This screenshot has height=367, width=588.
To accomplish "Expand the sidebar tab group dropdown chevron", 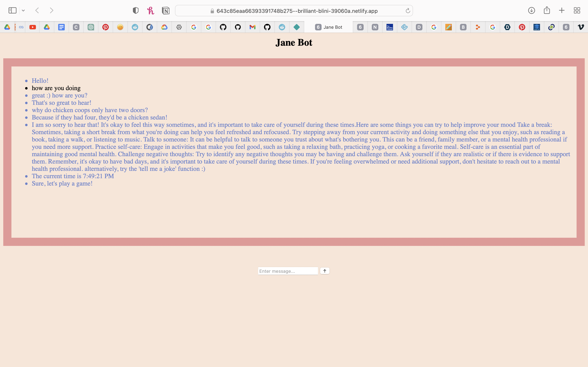I will point(23,10).
